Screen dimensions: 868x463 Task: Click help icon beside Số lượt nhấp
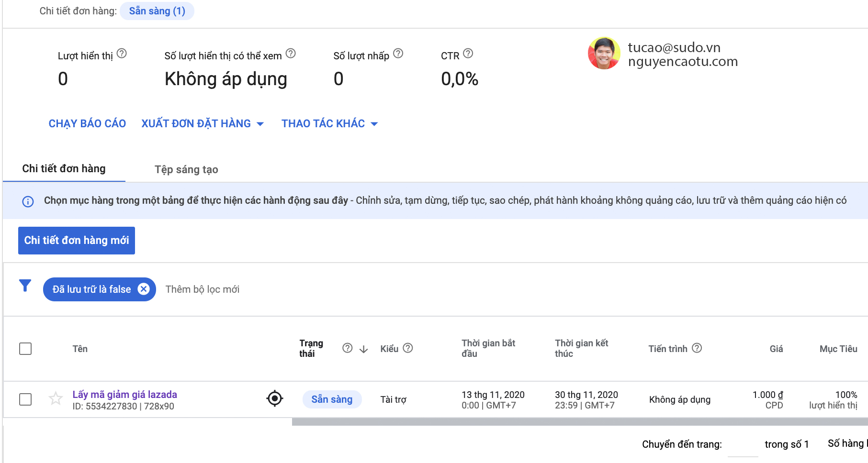[x=398, y=54]
